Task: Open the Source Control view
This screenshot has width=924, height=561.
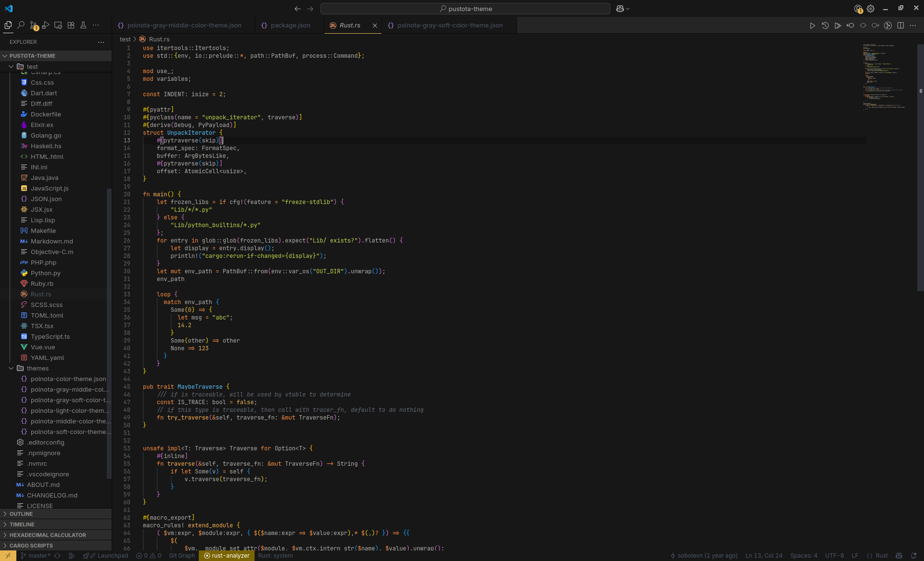Action: click(33, 25)
